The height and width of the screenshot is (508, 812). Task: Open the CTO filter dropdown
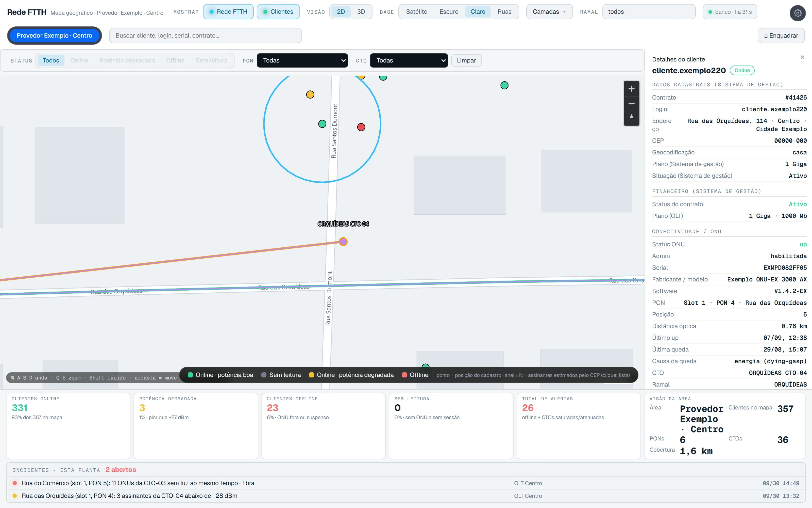[x=409, y=60]
